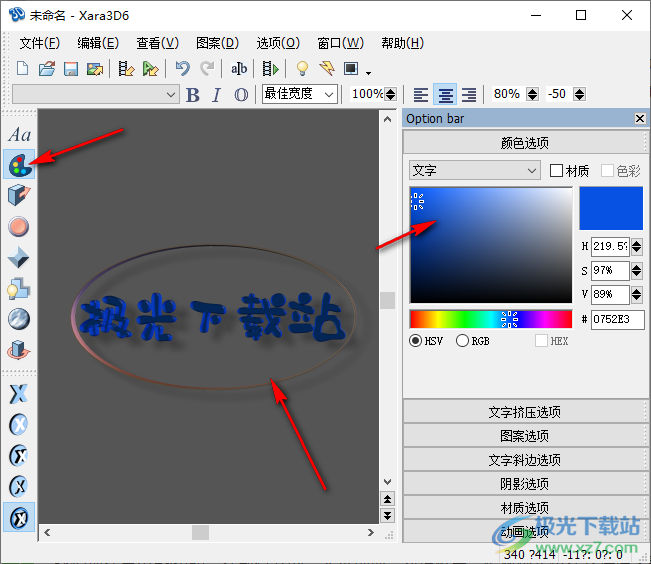The width and height of the screenshot is (651, 564).
Task: Toggle outline text style O icon
Action: [x=241, y=95]
